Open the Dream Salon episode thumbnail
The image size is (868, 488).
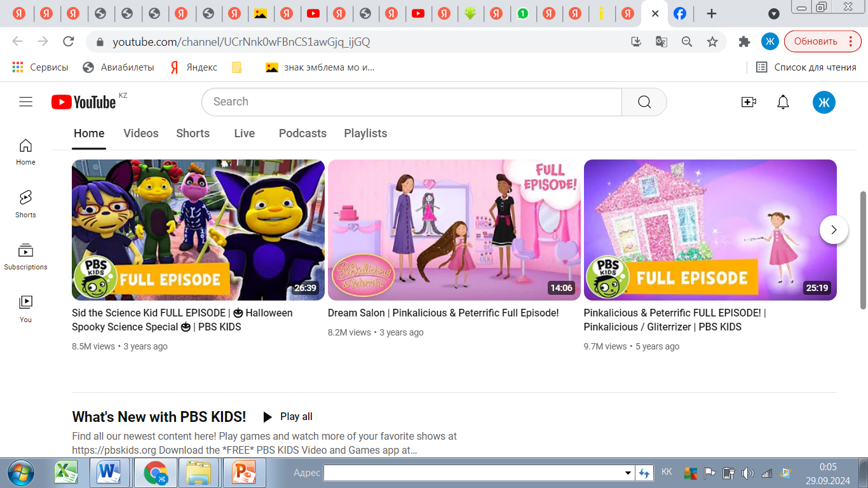pos(454,230)
